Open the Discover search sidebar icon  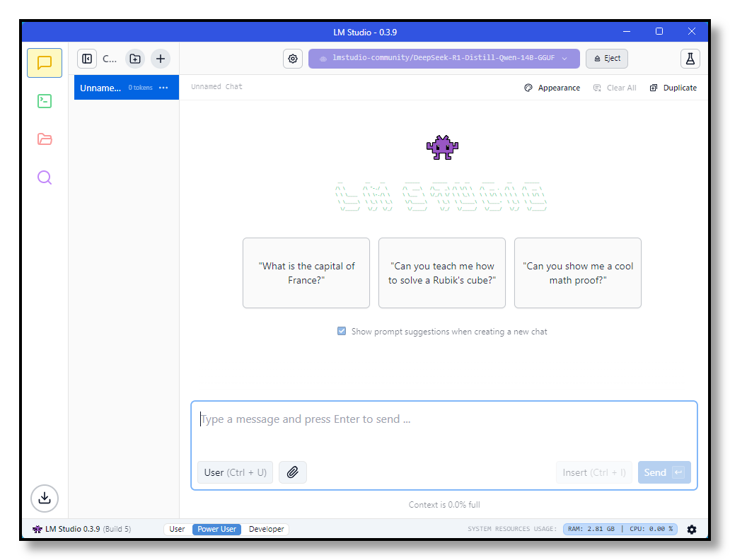pyautogui.click(x=45, y=177)
